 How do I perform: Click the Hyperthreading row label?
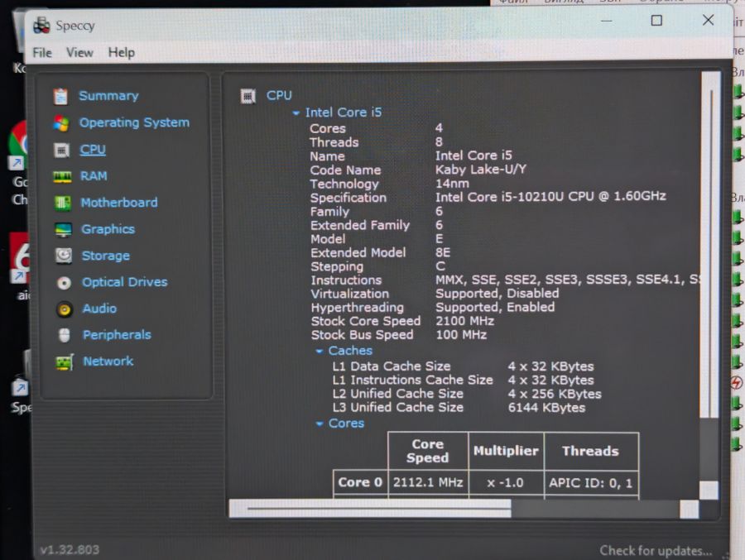click(358, 308)
